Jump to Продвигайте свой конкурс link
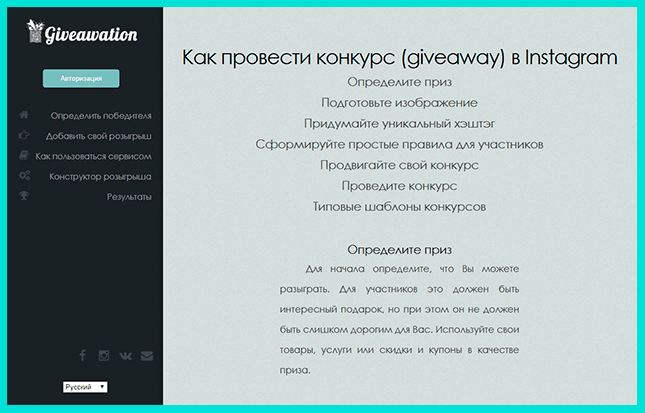Image resolution: width=645 pixels, height=413 pixels. coord(399,165)
